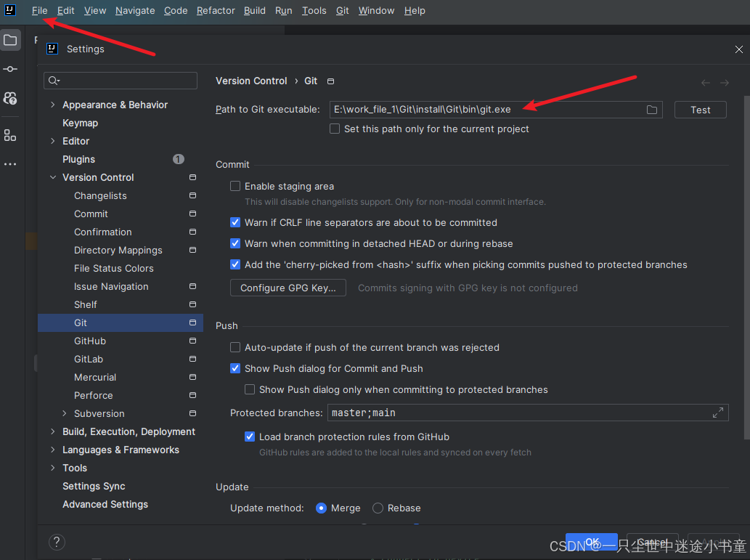Click the project icon next to Issue Navigation
The image size is (750, 560).
(x=192, y=286)
